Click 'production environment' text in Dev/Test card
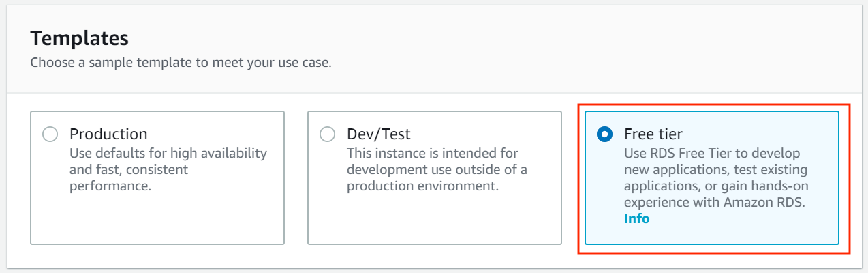This screenshot has height=273, width=868. click(423, 186)
